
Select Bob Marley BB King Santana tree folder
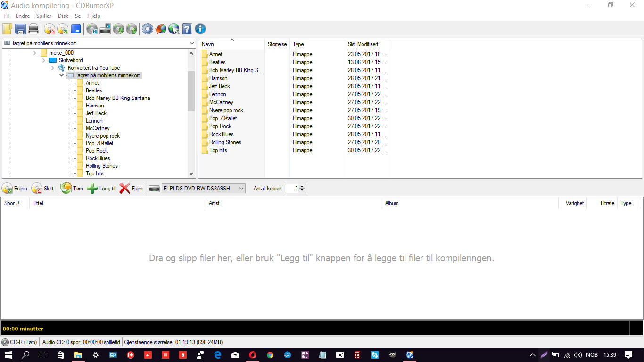click(118, 98)
